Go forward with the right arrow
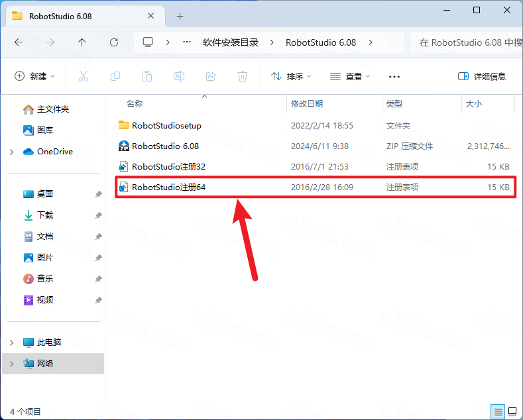This screenshot has width=523, height=420. point(50,42)
